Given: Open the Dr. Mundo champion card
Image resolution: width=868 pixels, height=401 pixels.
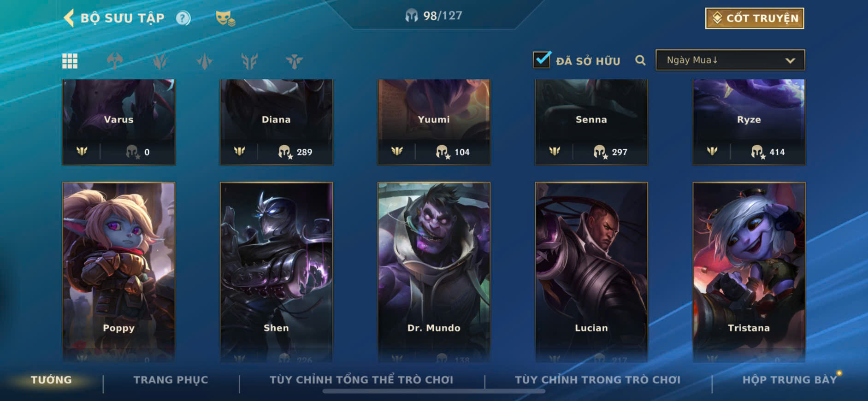Looking at the screenshot, I should (x=434, y=272).
